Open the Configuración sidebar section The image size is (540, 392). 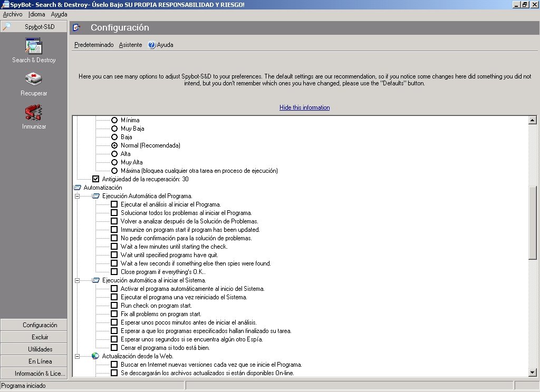click(34, 325)
